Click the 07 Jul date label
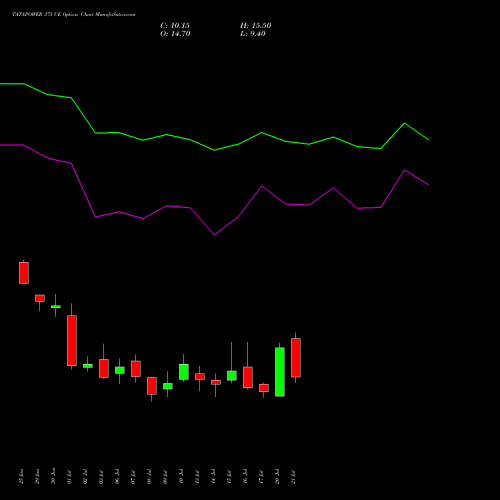This screenshot has height=500, width=500. [x=133, y=476]
